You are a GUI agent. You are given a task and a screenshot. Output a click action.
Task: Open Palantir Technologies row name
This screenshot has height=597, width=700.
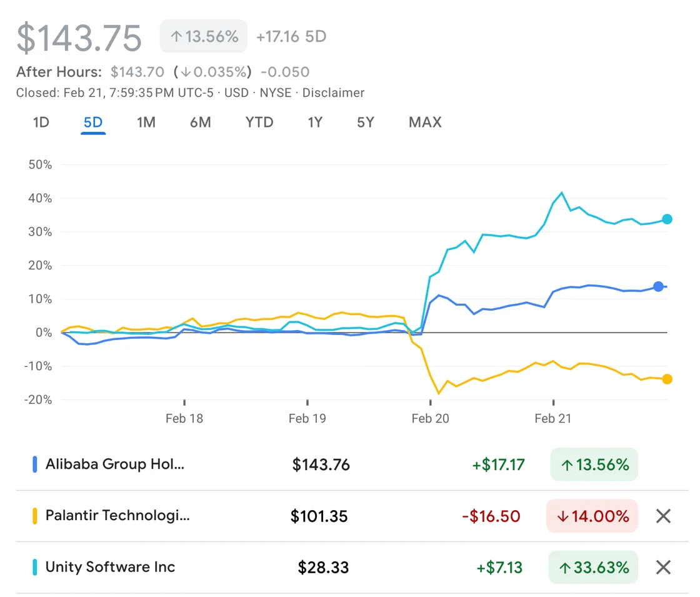tap(117, 515)
